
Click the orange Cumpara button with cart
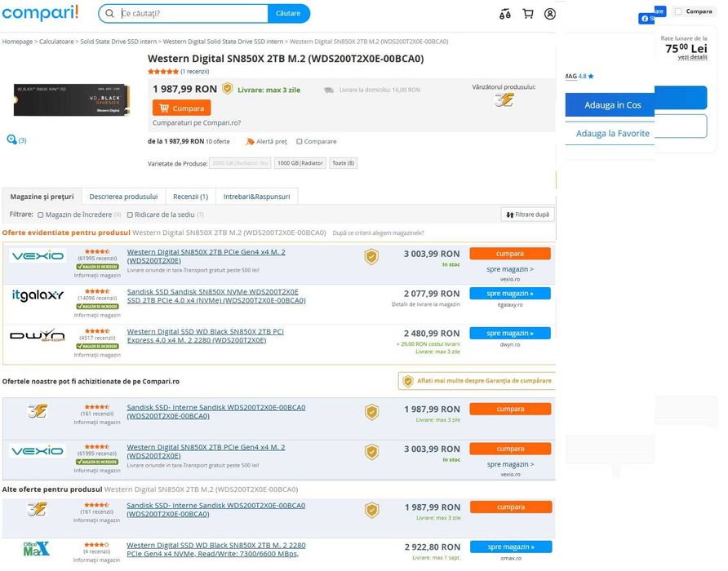pyautogui.click(x=181, y=108)
